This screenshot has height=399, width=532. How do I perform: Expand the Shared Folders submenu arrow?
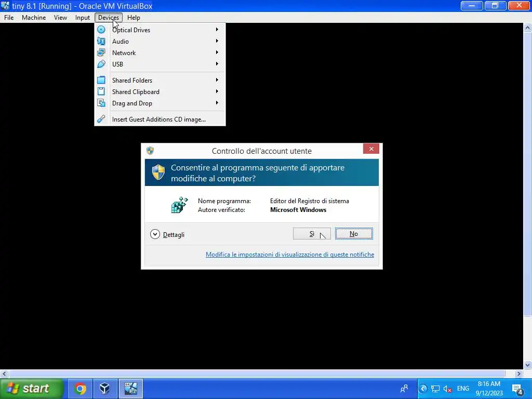[x=217, y=80]
